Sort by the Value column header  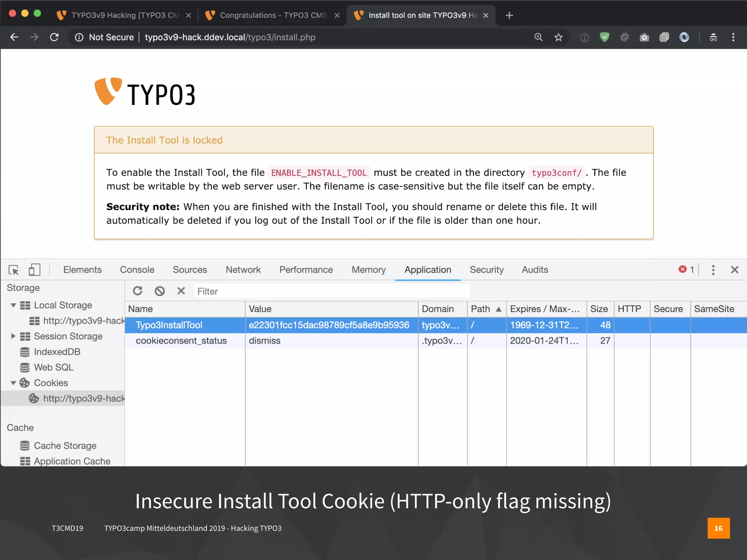332,309
